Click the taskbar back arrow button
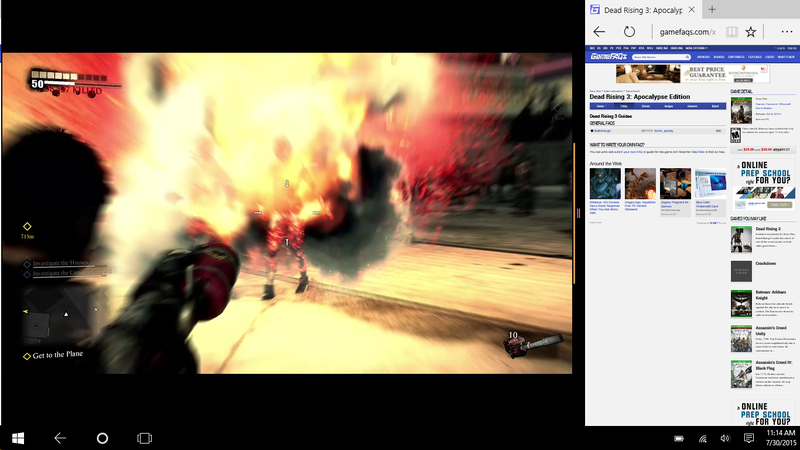 [60, 438]
